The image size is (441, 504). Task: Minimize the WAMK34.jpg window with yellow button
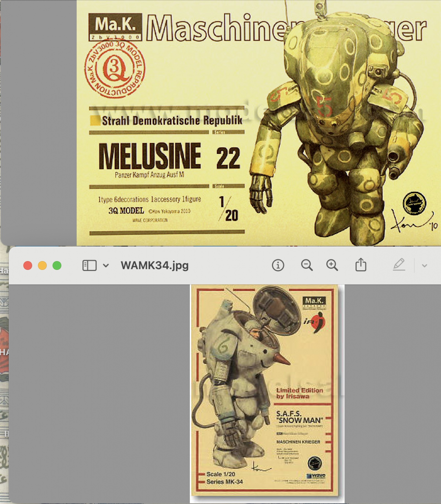tap(42, 265)
